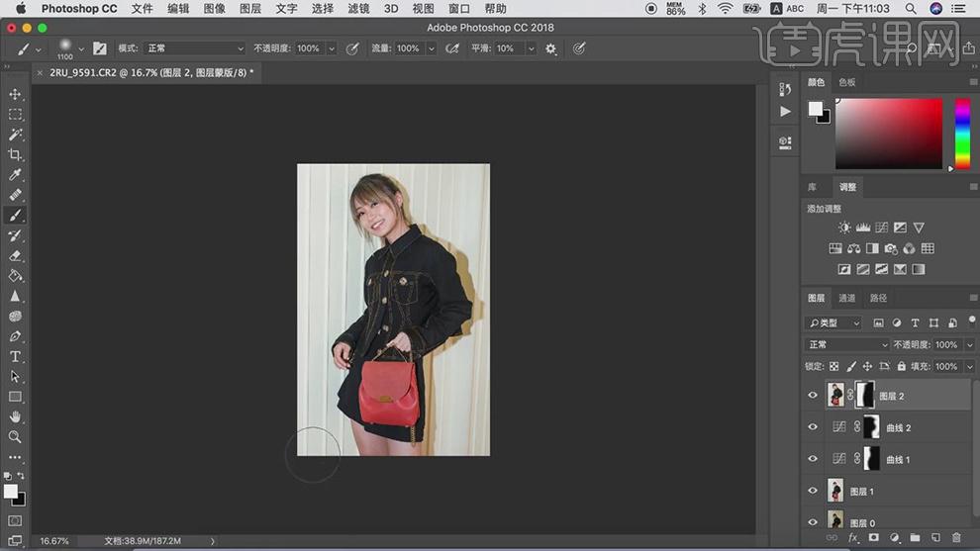Select the Eraser tool
The width and height of the screenshot is (980, 551).
(15, 255)
